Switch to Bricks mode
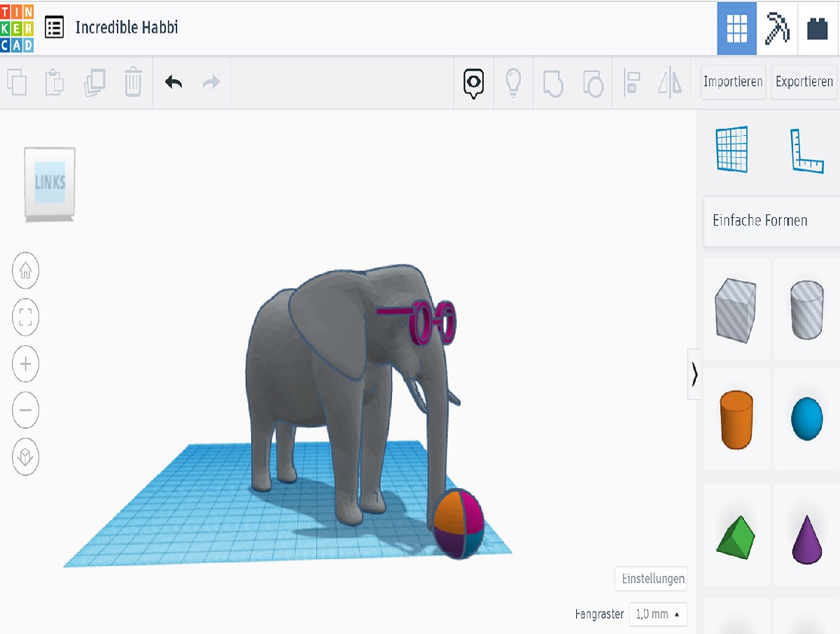Image resolution: width=840 pixels, height=634 pixels. pos(817,29)
